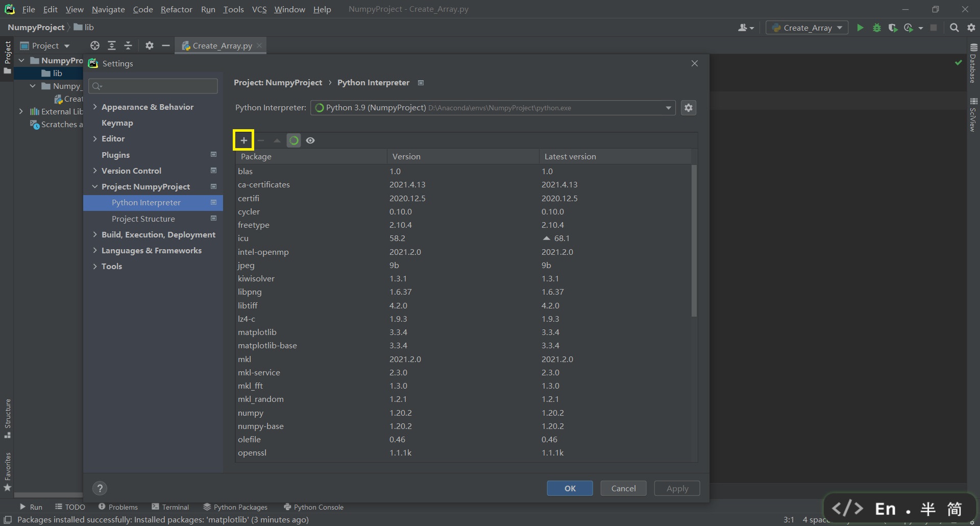Select the icu package row
The image size is (980, 526).
(x=463, y=238)
